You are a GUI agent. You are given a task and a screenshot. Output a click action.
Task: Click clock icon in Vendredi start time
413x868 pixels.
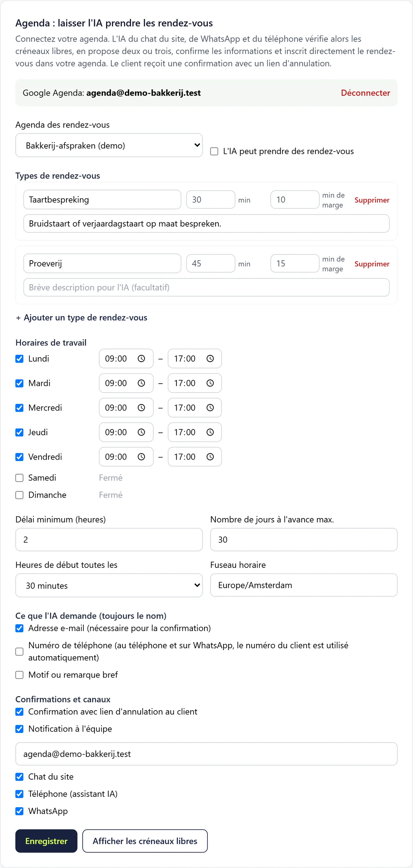pos(141,457)
